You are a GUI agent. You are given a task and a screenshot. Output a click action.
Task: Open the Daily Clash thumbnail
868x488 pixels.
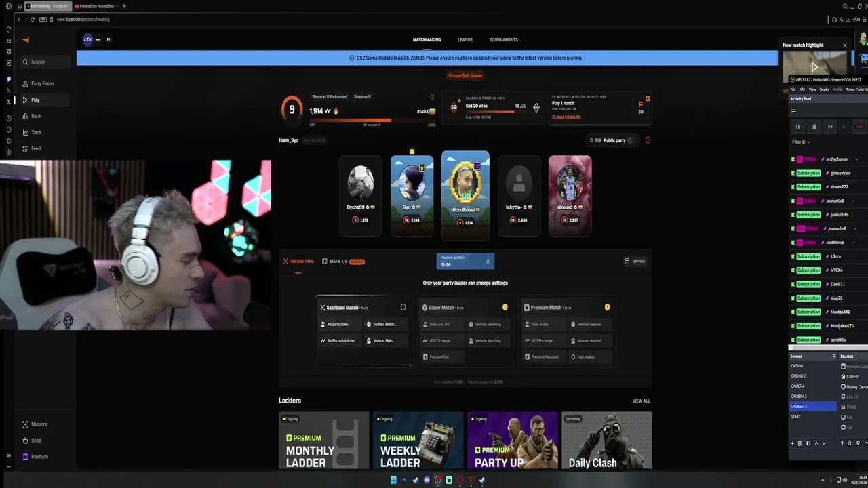pos(606,441)
